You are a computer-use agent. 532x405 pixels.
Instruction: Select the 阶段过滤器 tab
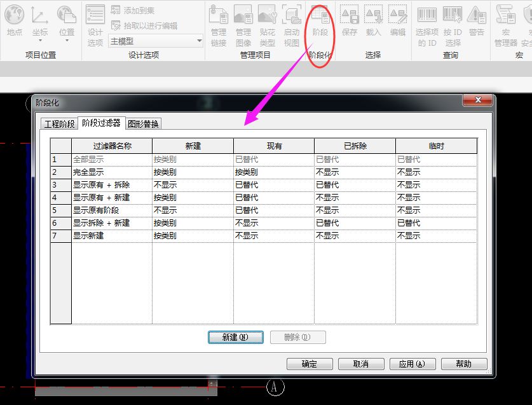[102, 123]
